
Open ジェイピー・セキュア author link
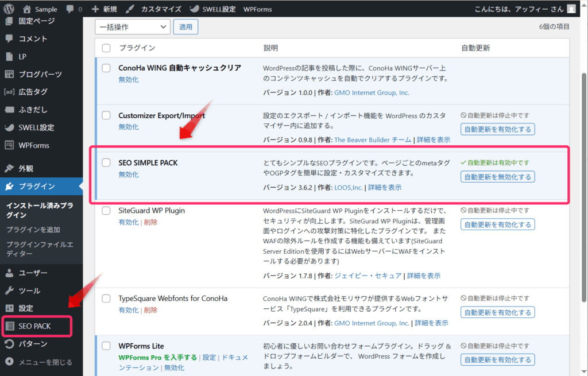click(368, 276)
